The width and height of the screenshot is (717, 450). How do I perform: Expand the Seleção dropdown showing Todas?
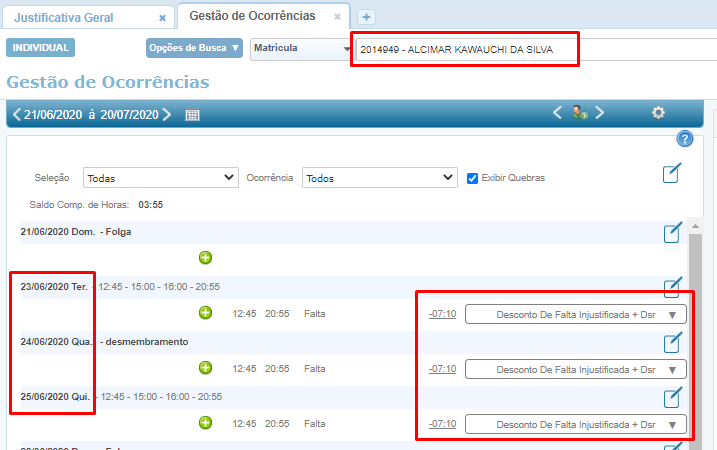160,178
